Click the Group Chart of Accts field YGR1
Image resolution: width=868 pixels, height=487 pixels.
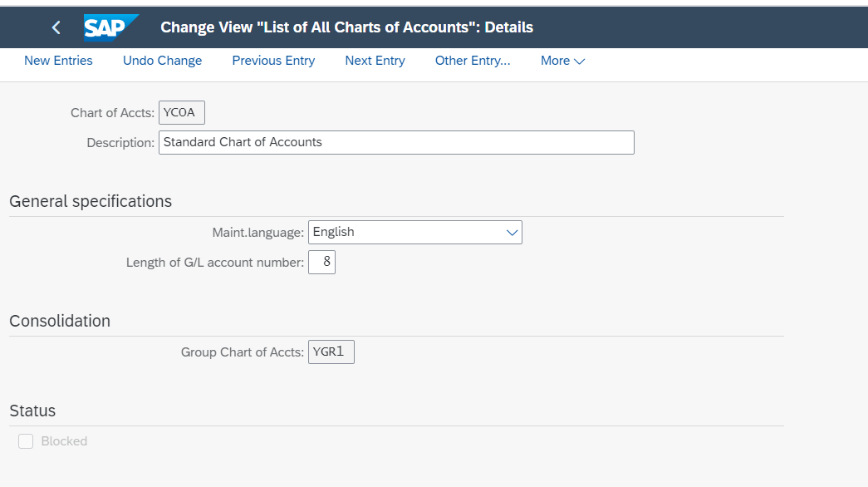coord(331,352)
